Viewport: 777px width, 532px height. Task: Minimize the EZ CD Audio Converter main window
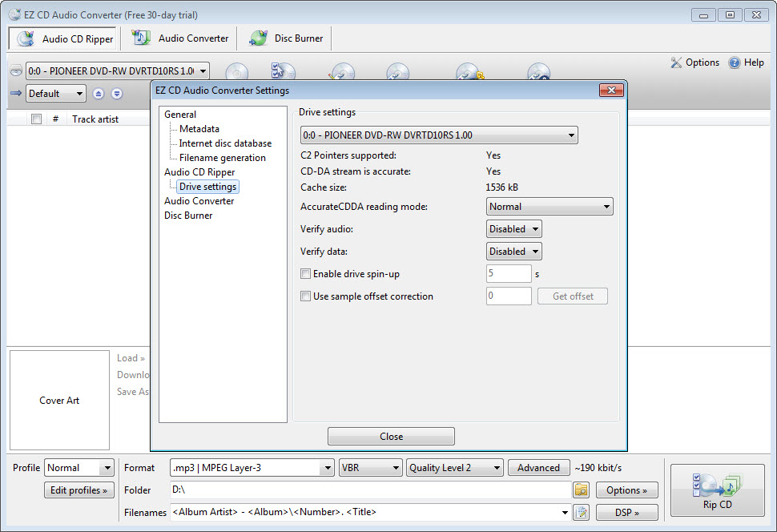703,15
